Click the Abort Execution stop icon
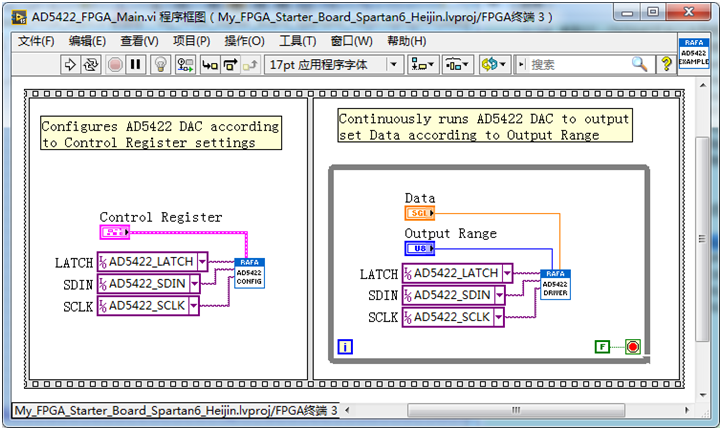The image size is (722, 430). point(115,64)
